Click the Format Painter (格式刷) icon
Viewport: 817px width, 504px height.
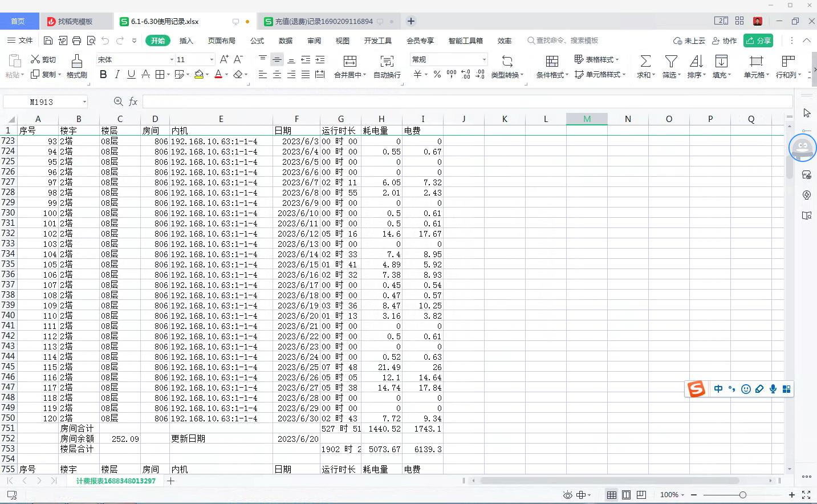tap(76, 61)
